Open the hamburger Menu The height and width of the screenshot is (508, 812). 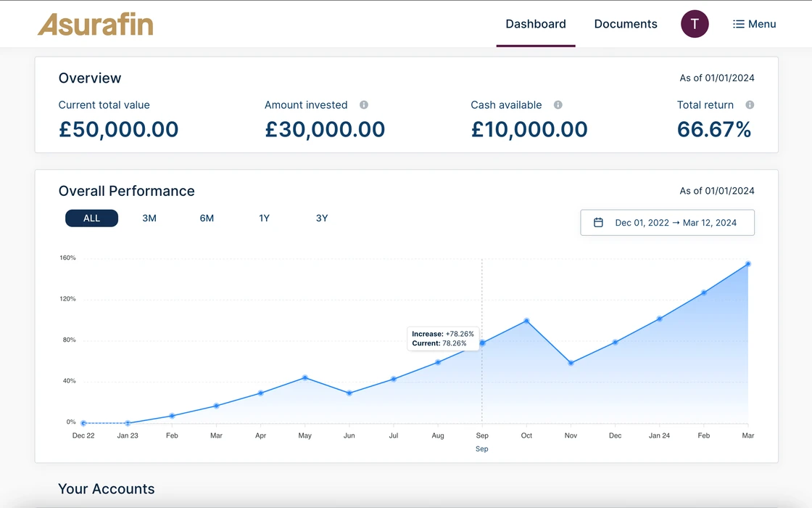click(754, 24)
